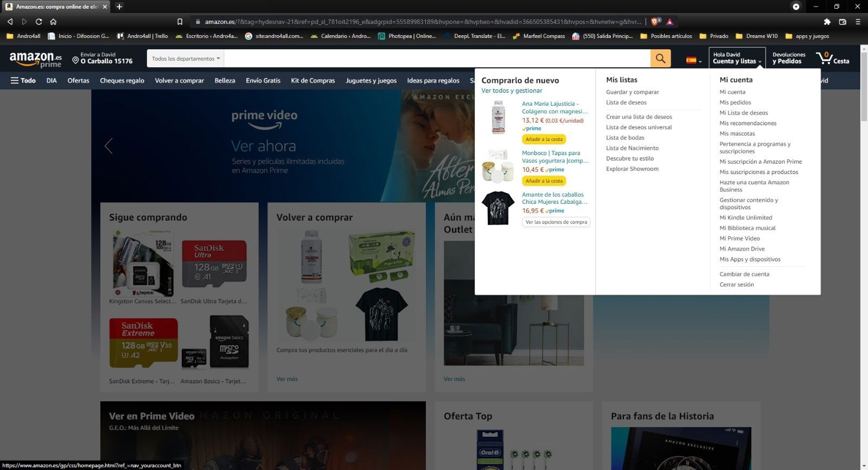Click the browser back arrow
This screenshot has height=470, width=868.
click(10, 22)
